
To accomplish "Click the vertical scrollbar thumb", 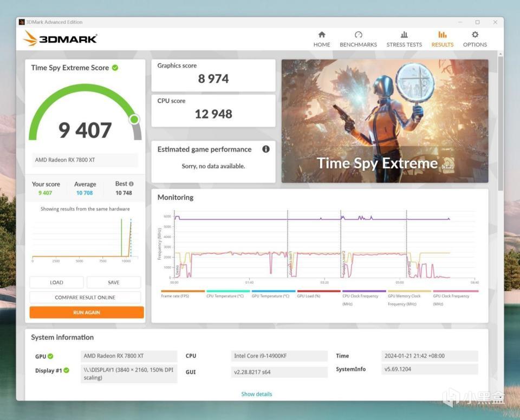I will tap(500, 123).
